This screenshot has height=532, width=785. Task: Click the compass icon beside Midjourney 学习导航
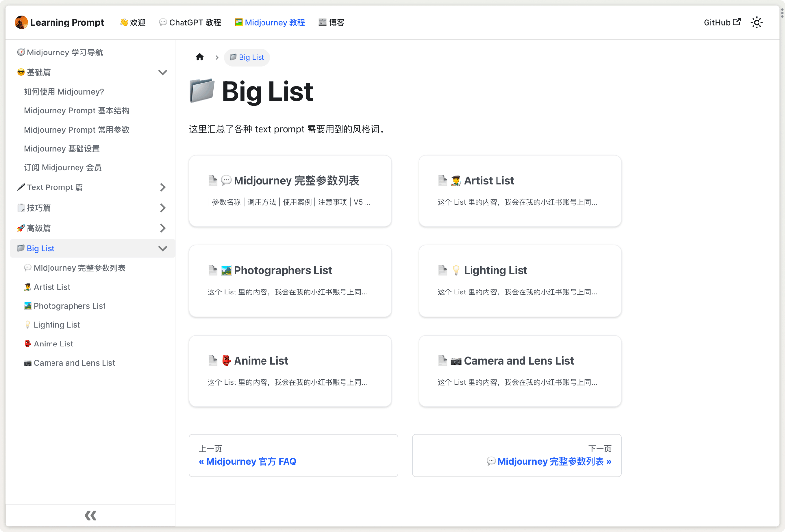tap(21, 52)
